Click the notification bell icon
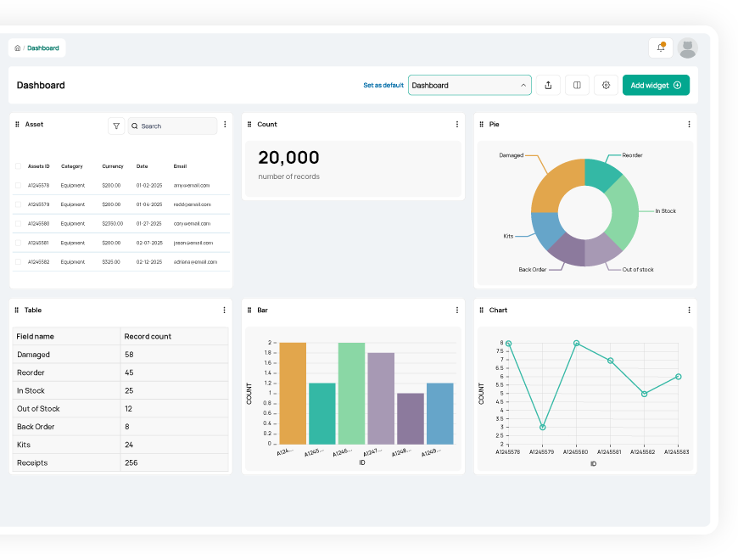 661,48
